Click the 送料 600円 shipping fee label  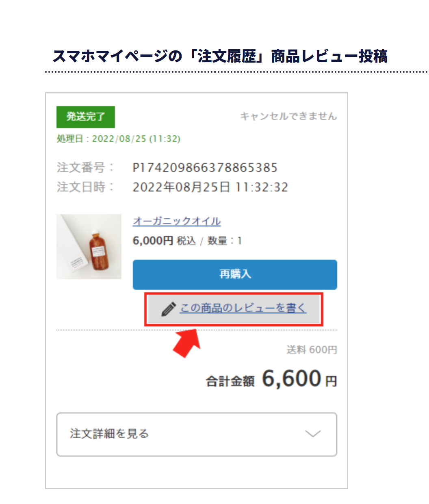[x=312, y=350]
